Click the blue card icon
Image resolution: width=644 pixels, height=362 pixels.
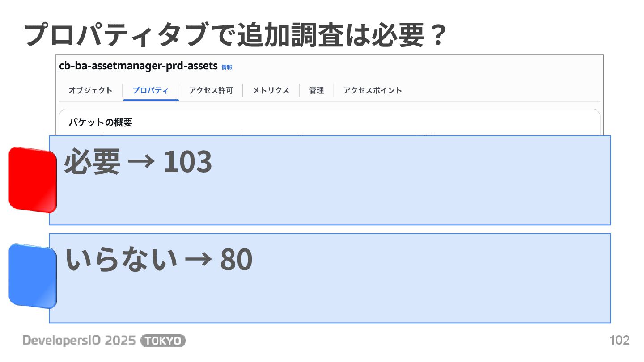(x=33, y=276)
